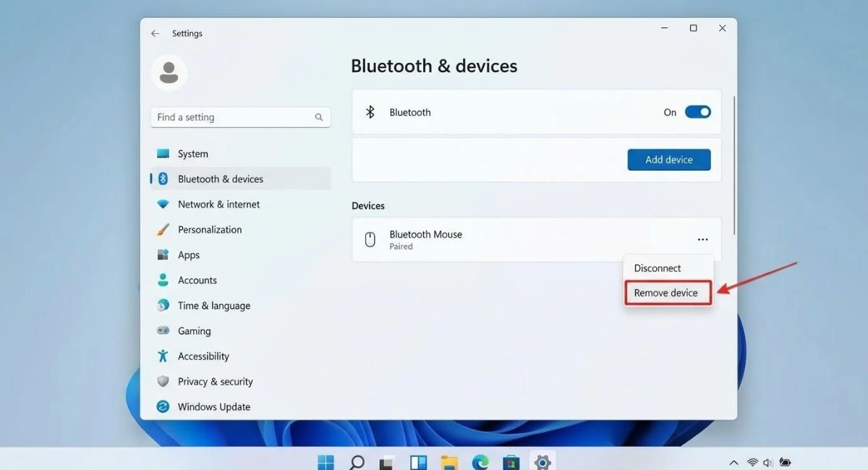Viewport: 868px width, 470px height.
Task: Click the Windows Update sync icon
Action: (x=163, y=407)
